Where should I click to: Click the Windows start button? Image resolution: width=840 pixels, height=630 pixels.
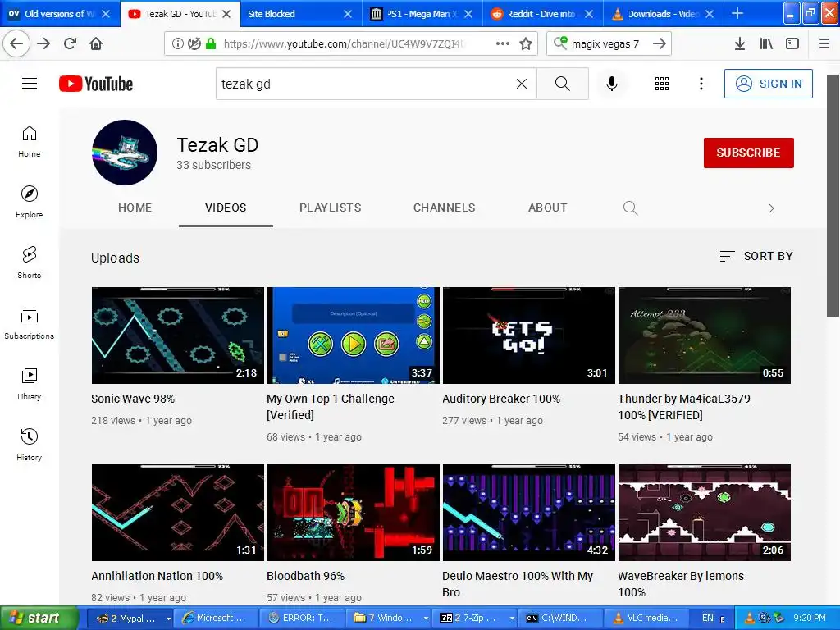pos(39,619)
